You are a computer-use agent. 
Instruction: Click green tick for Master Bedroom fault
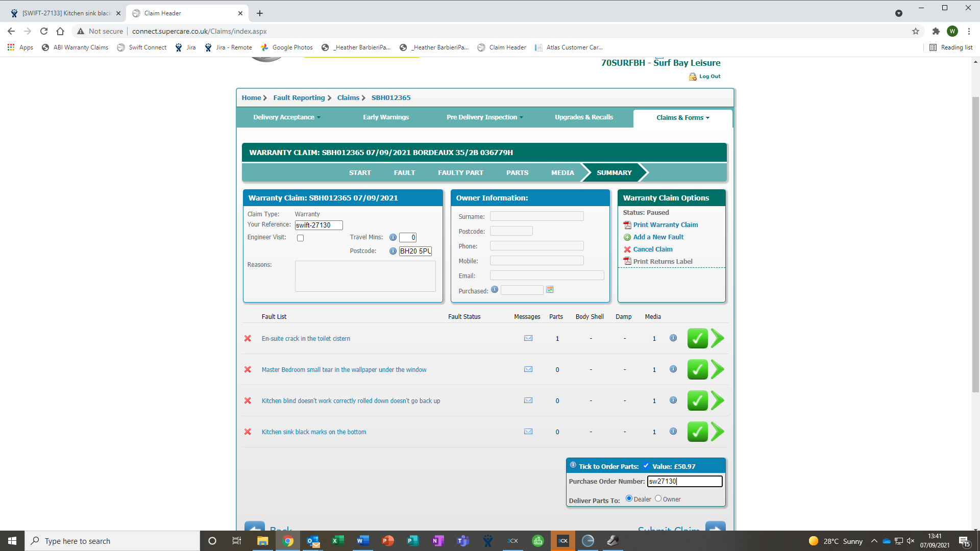pos(697,369)
